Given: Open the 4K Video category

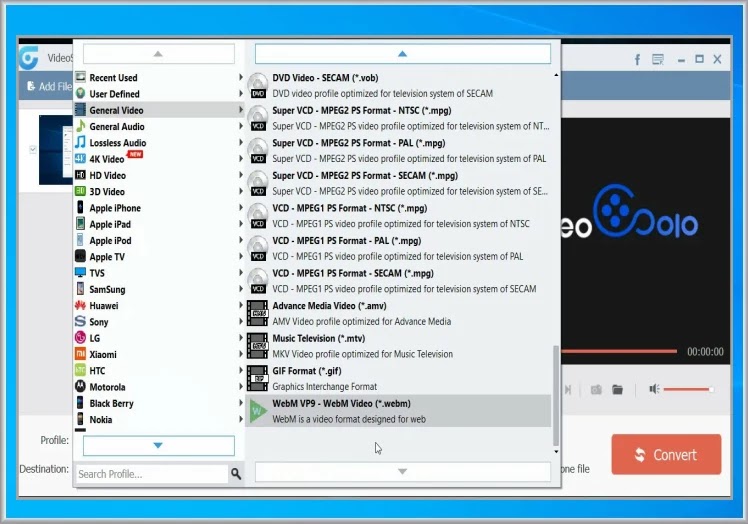Looking at the screenshot, I should coord(159,158).
